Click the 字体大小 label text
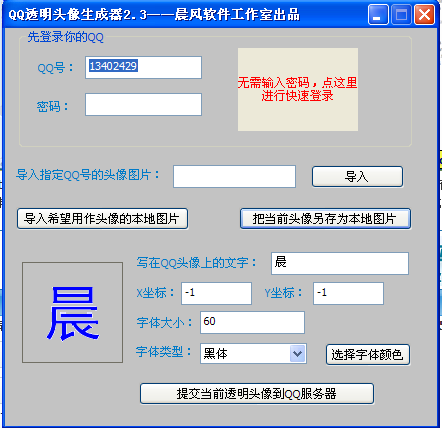Viewport: 442px width, 428px height. tap(164, 322)
